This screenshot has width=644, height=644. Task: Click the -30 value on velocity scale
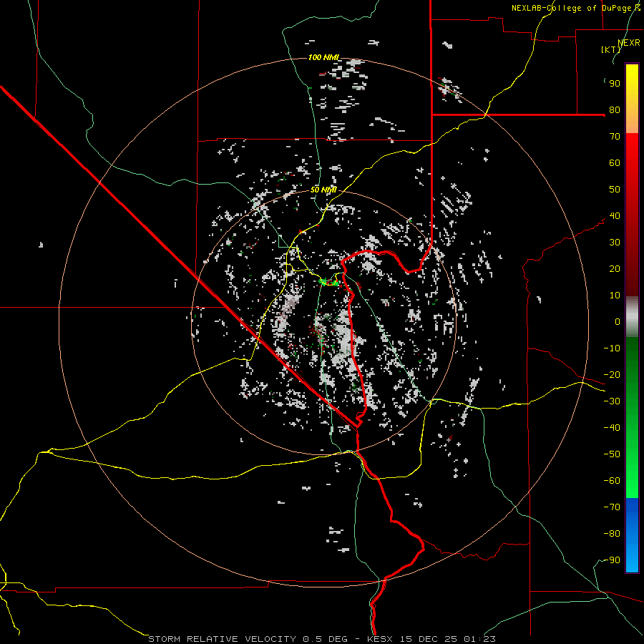(x=612, y=401)
